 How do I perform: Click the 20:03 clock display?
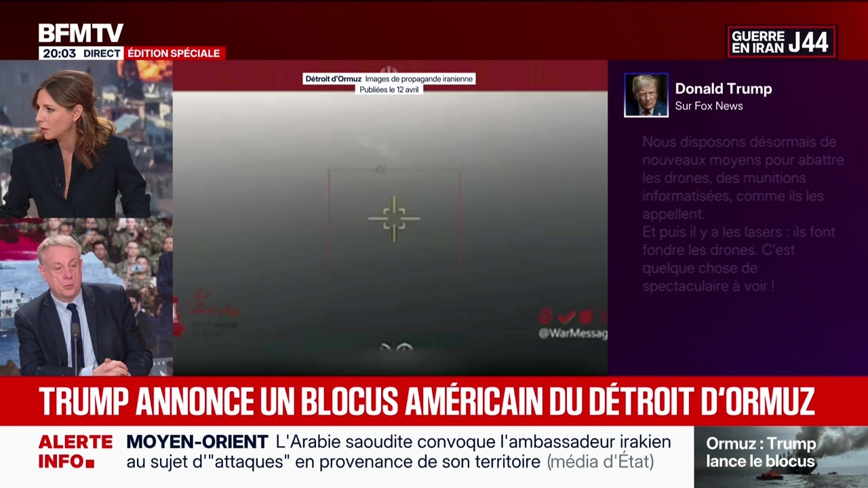pyautogui.click(x=59, y=53)
